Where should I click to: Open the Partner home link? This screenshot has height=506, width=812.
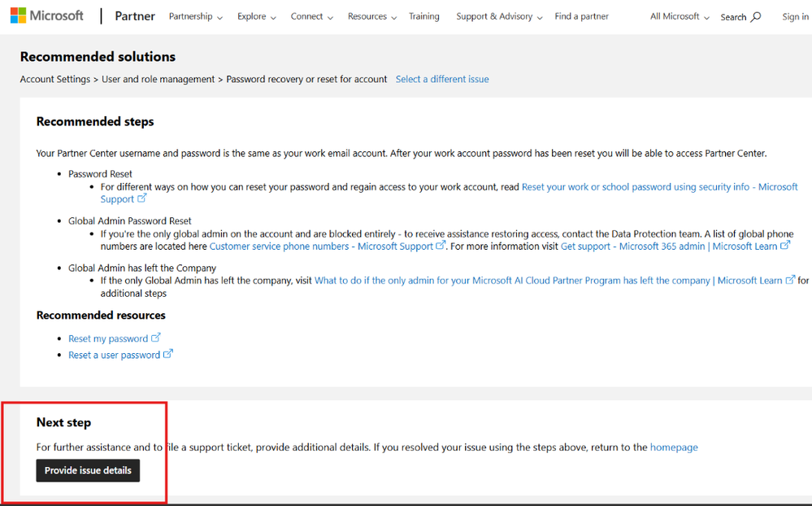click(x=135, y=16)
